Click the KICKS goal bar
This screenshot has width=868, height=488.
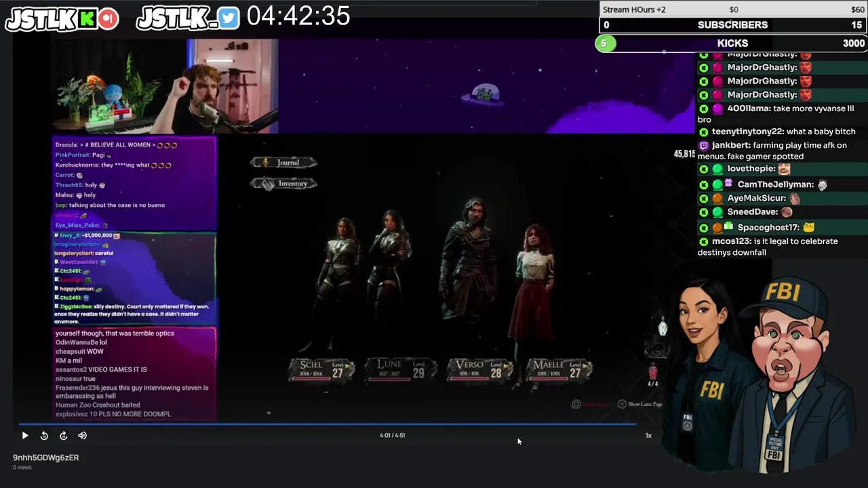coord(733,43)
